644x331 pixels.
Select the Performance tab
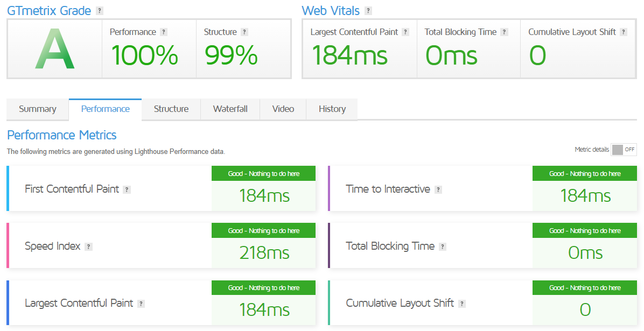[x=105, y=109]
